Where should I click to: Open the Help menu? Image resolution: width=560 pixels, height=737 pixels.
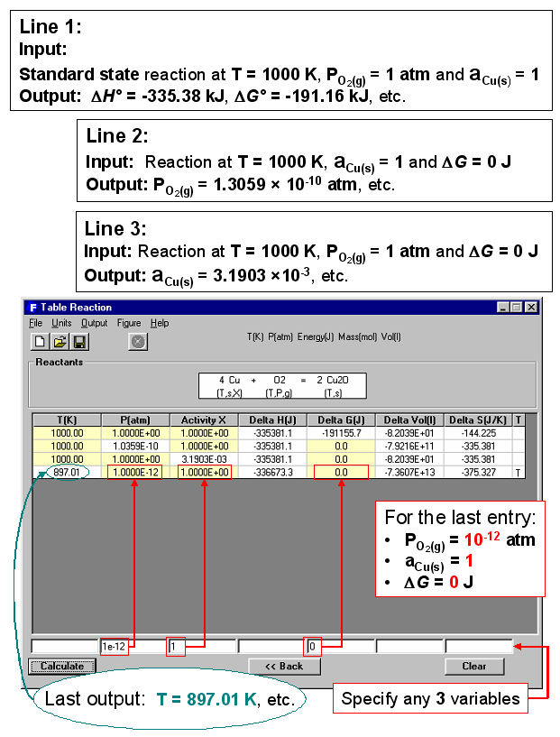coord(159,323)
